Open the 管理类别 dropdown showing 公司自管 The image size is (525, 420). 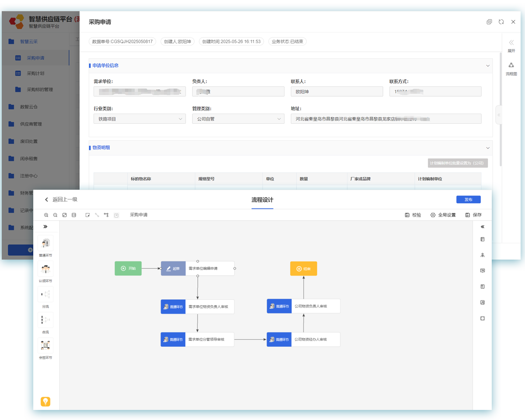point(238,119)
